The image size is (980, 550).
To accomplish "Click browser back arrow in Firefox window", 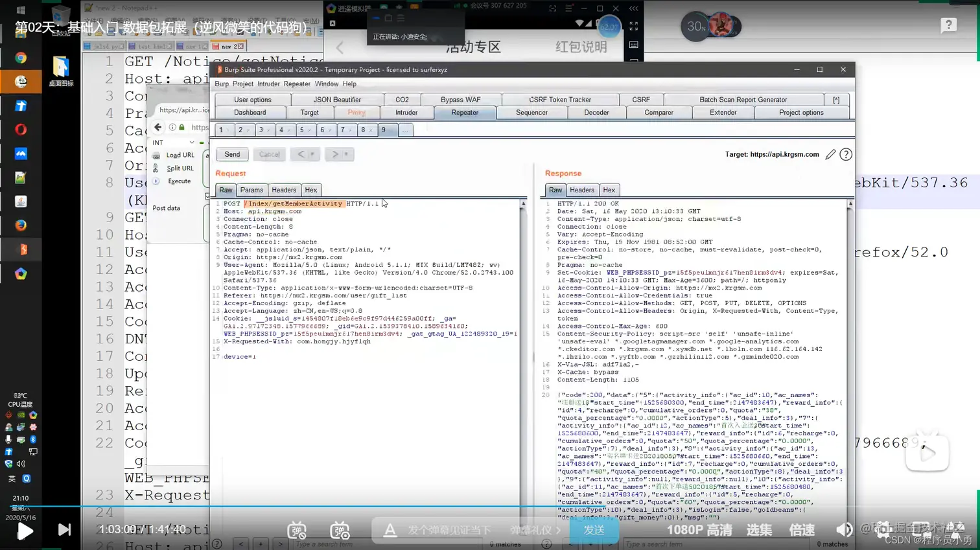I will 158,127.
